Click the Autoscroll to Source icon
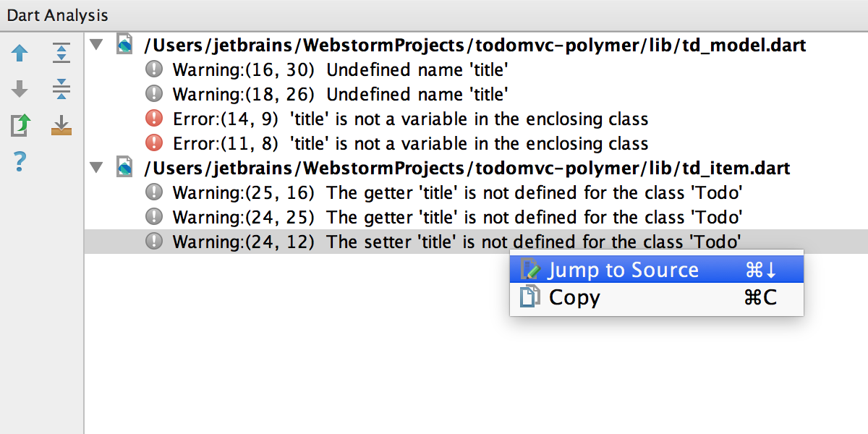The image size is (868, 434). click(x=20, y=126)
